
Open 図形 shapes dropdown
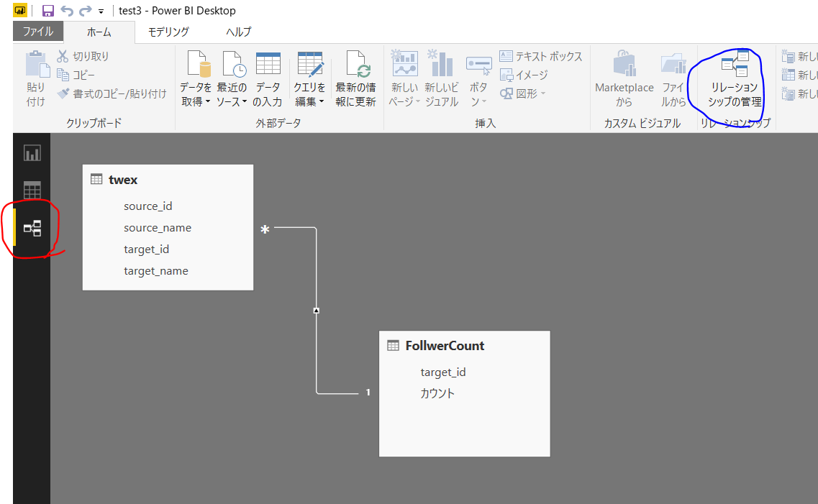pyautogui.click(x=523, y=93)
